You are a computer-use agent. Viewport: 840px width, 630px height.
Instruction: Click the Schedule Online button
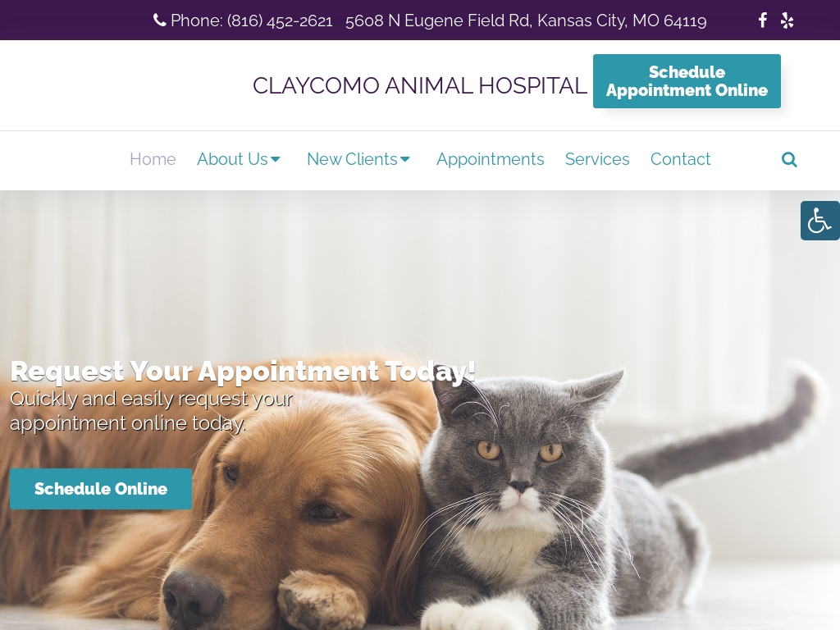101,489
